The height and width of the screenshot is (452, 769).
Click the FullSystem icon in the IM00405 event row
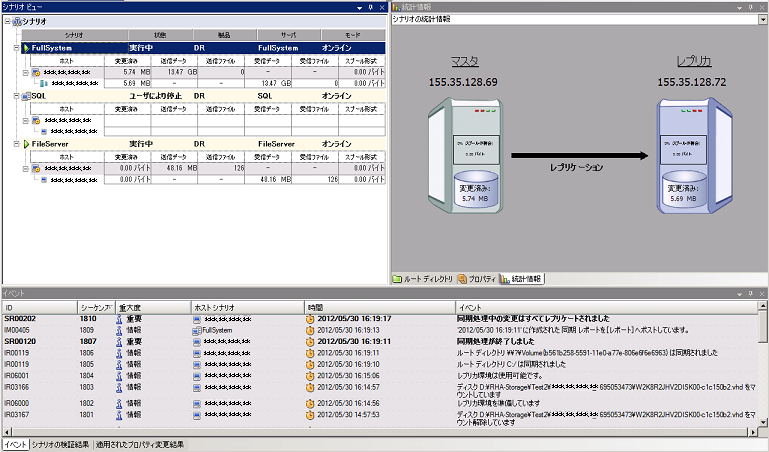coord(196,329)
